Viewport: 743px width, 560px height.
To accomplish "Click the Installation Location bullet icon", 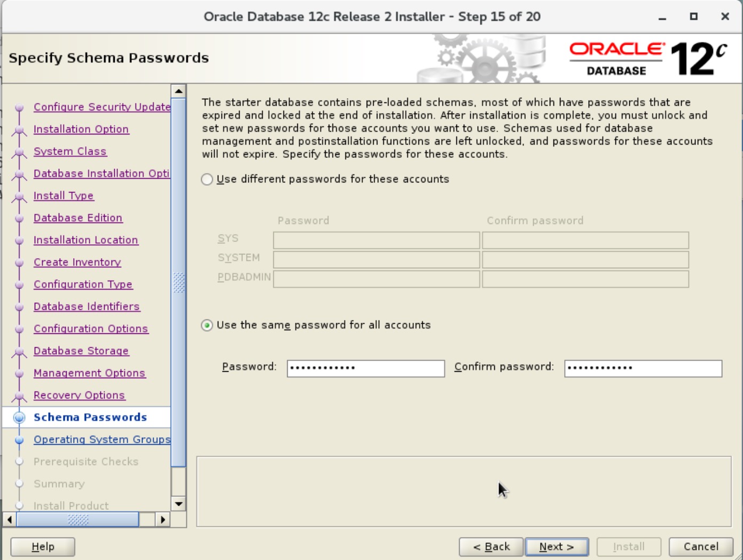I will coord(19,241).
